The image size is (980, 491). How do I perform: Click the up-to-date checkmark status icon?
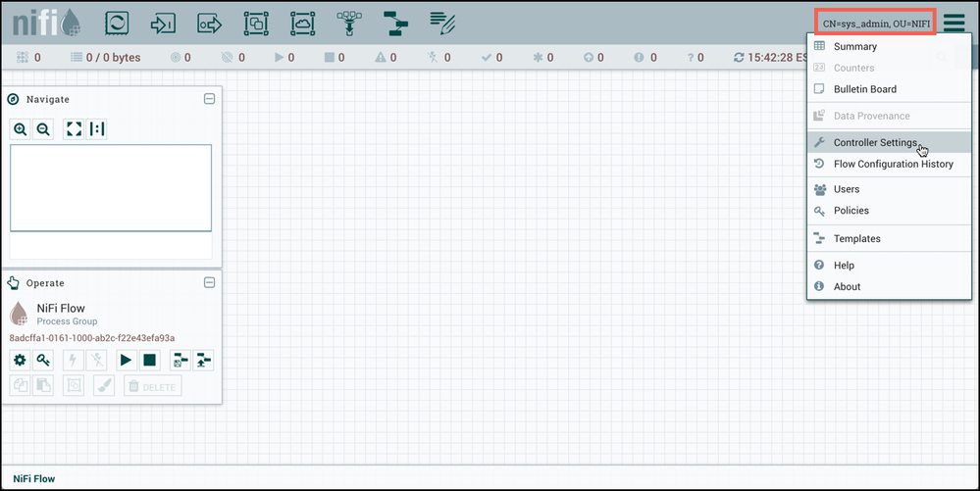click(487, 57)
